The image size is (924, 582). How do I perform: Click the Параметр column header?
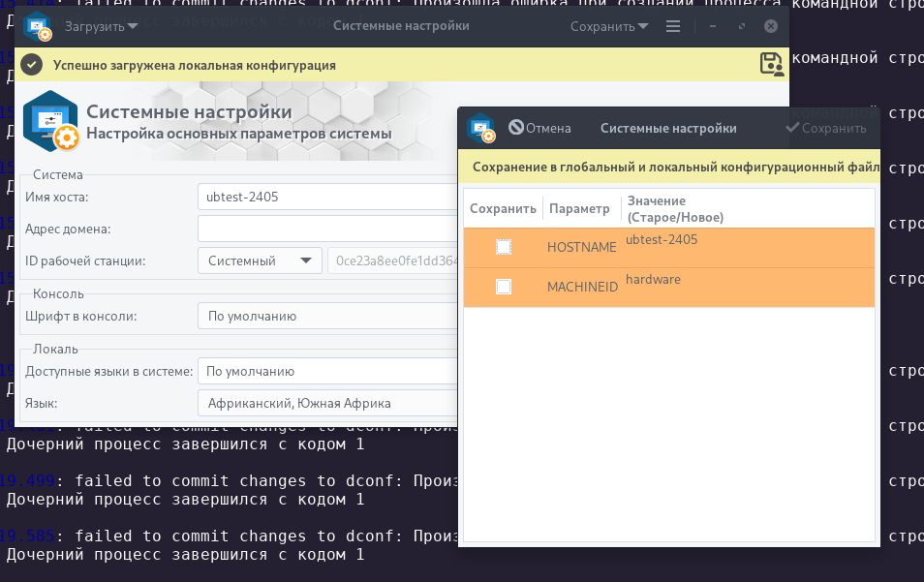tap(579, 208)
